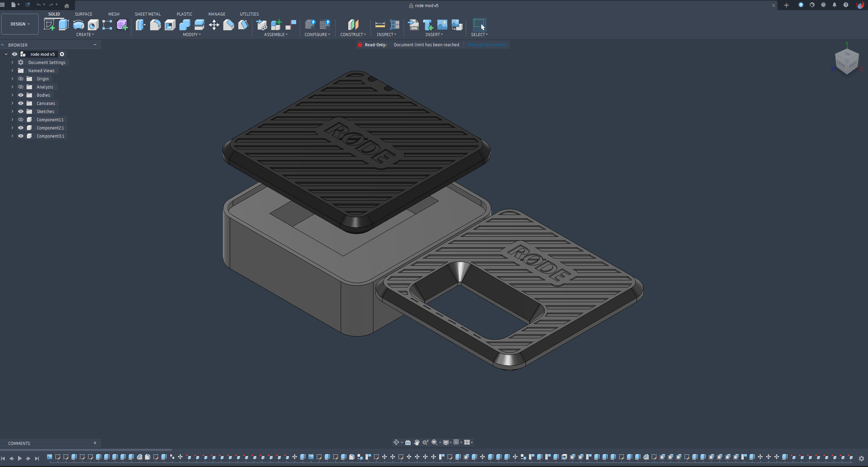
Task: Click the ViewCube navigation cube
Action: coord(847,62)
